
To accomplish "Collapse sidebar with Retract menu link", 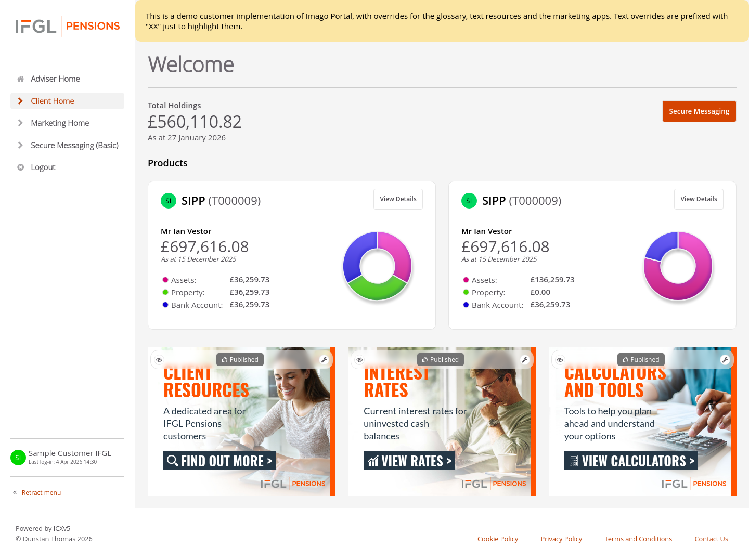I will 41,492.
